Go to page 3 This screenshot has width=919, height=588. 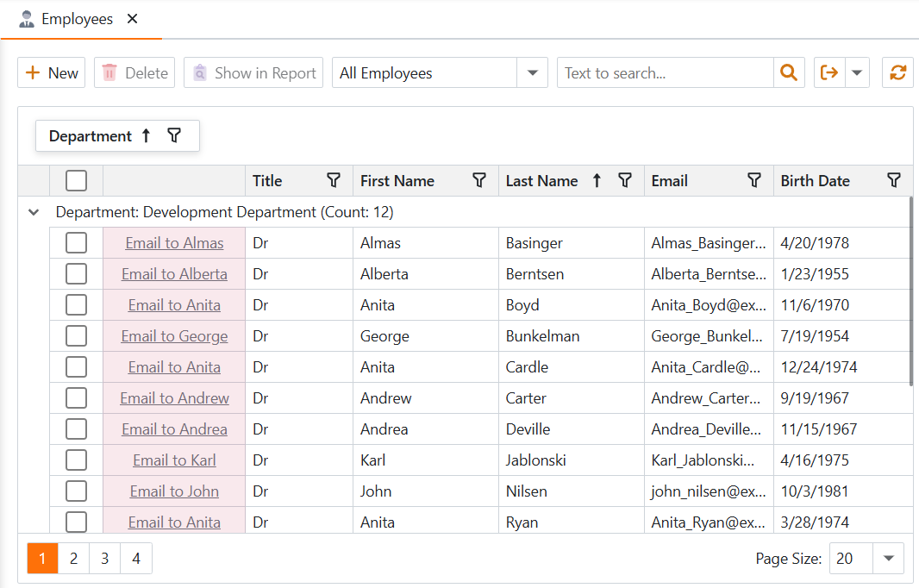(x=105, y=558)
